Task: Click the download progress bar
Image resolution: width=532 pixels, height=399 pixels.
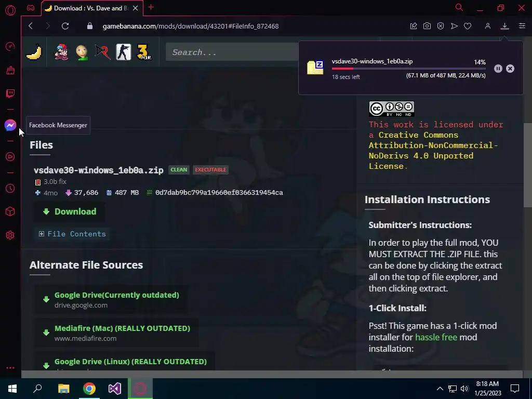Action: [x=408, y=69]
